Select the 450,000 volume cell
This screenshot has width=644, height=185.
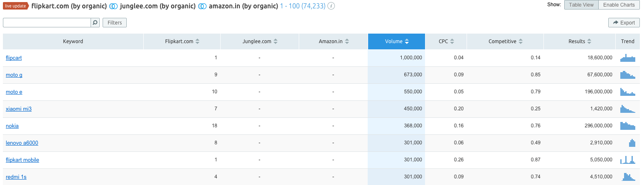click(396, 109)
